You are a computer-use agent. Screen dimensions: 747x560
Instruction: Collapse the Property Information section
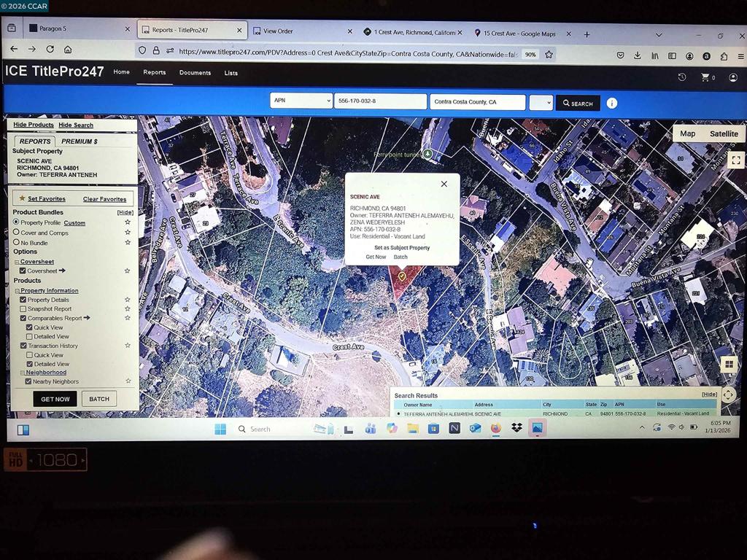coord(17,291)
